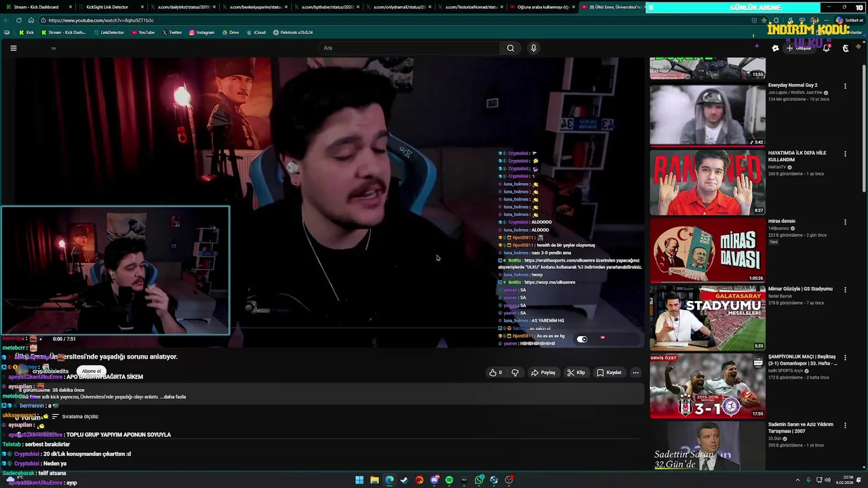Toggle the autoplay switch on the player
This screenshot has width=868, height=488.
582,339
